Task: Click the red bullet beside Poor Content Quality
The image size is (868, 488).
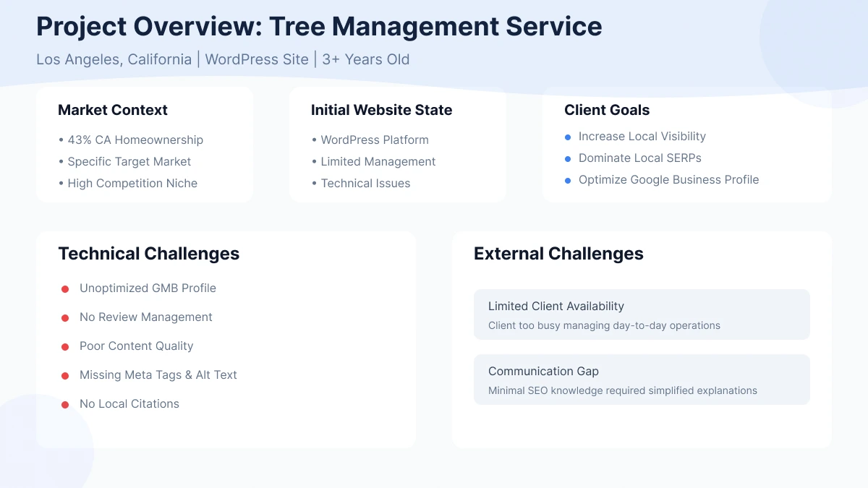Action: click(64, 346)
